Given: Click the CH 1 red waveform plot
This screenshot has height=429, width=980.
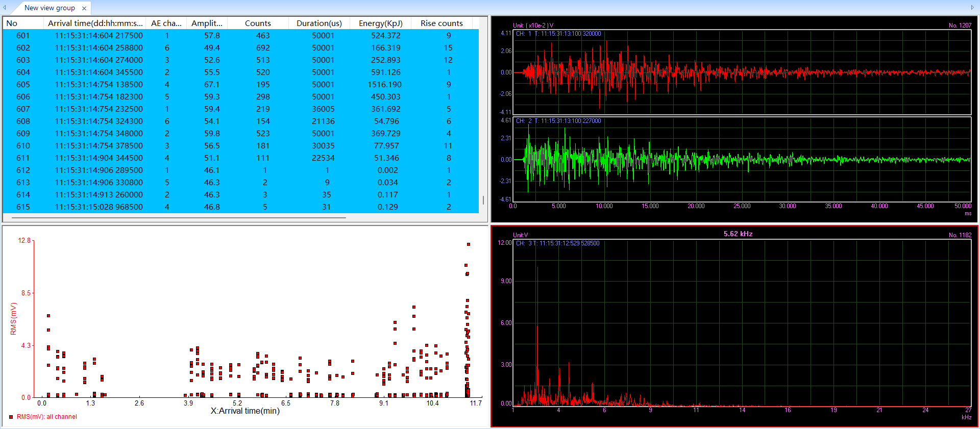Looking at the screenshot, I should coord(742,72).
